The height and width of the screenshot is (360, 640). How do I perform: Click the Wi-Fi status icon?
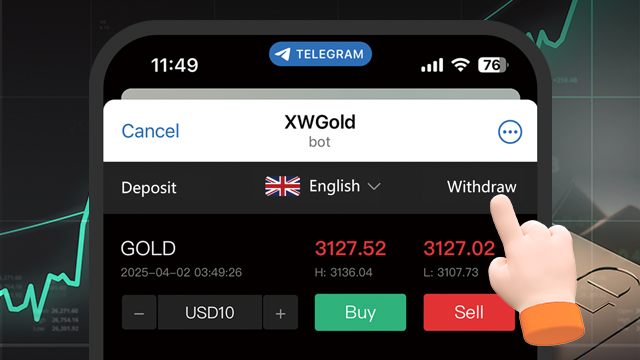click(460, 65)
